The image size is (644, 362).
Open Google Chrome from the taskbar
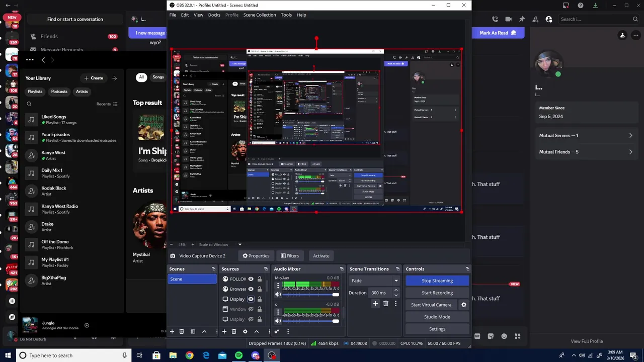tap(189, 355)
